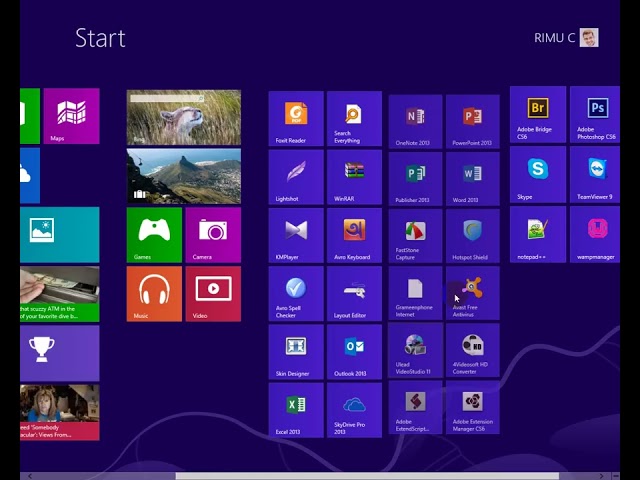
Task: Open Grameenphone Internet
Action: pyautogui.click(x=416, y=293)
